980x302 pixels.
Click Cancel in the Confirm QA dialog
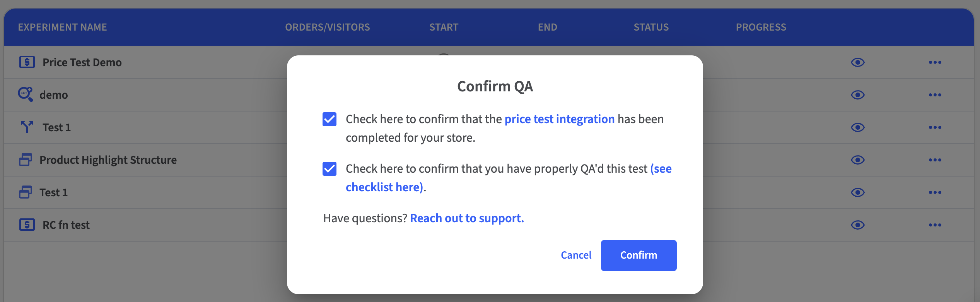[576, 255]
